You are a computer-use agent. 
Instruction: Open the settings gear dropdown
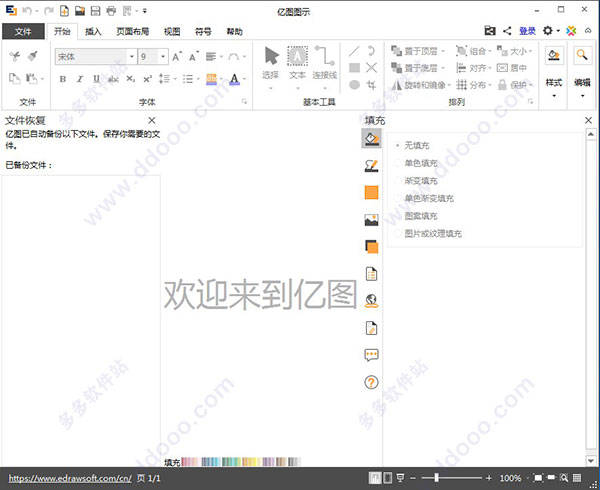pos(551,31)
